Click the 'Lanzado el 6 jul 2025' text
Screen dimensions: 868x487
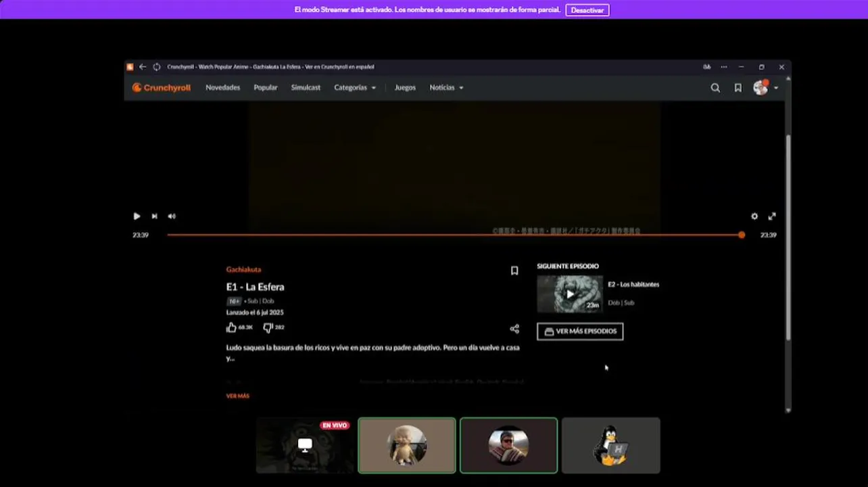[x=255, y=312]
